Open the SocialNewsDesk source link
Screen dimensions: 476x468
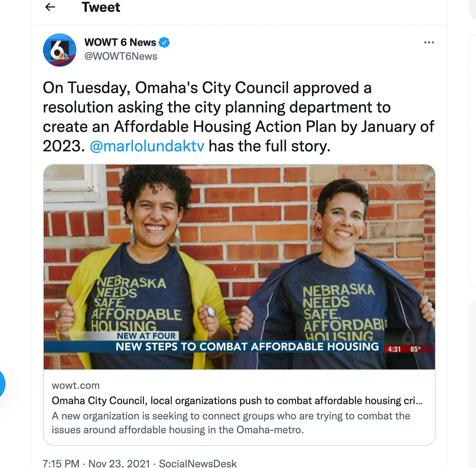pyautogui.click(x=198, y=463)
